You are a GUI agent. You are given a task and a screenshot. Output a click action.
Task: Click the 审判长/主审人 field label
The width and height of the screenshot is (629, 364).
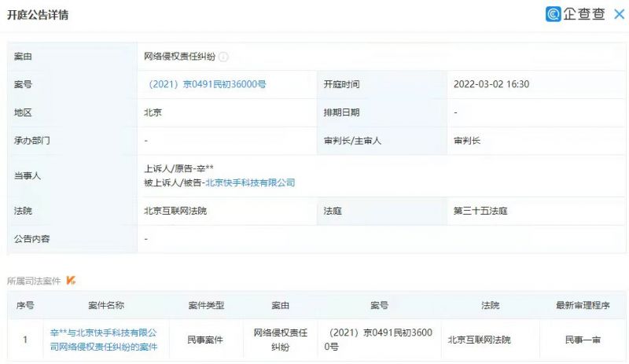point(351,141)
